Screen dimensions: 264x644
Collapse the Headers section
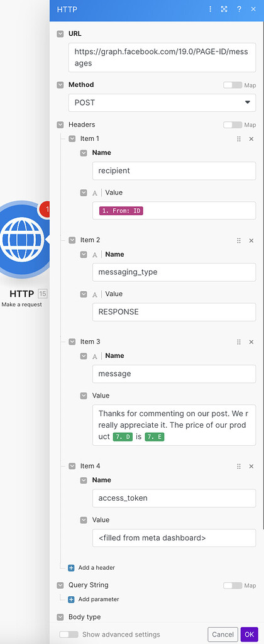click(60, 125)
